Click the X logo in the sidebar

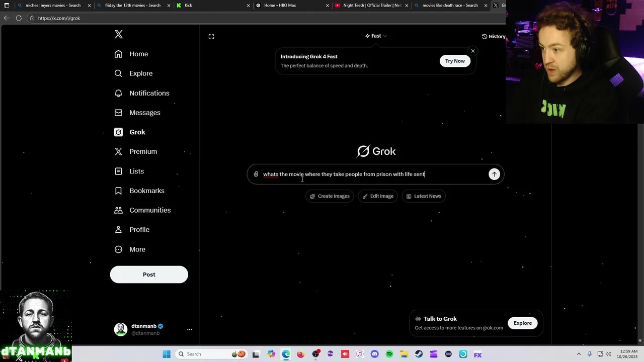[119, 34]
